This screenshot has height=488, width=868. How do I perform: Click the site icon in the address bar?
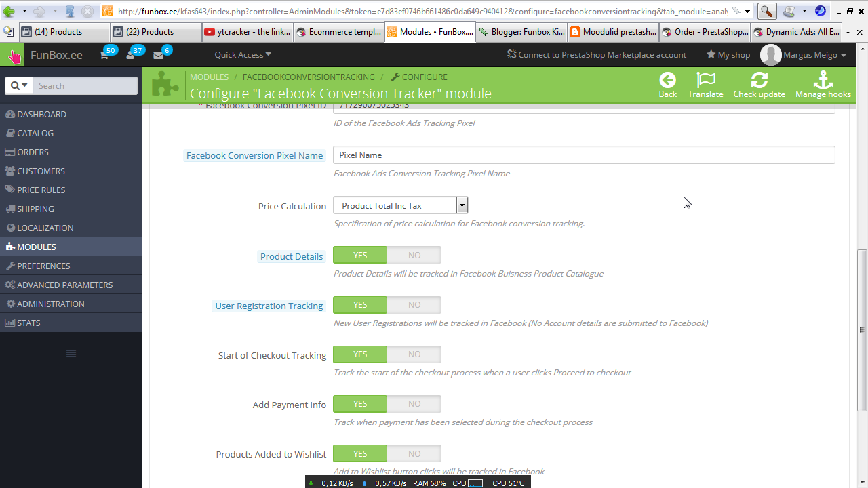point(108,12)
